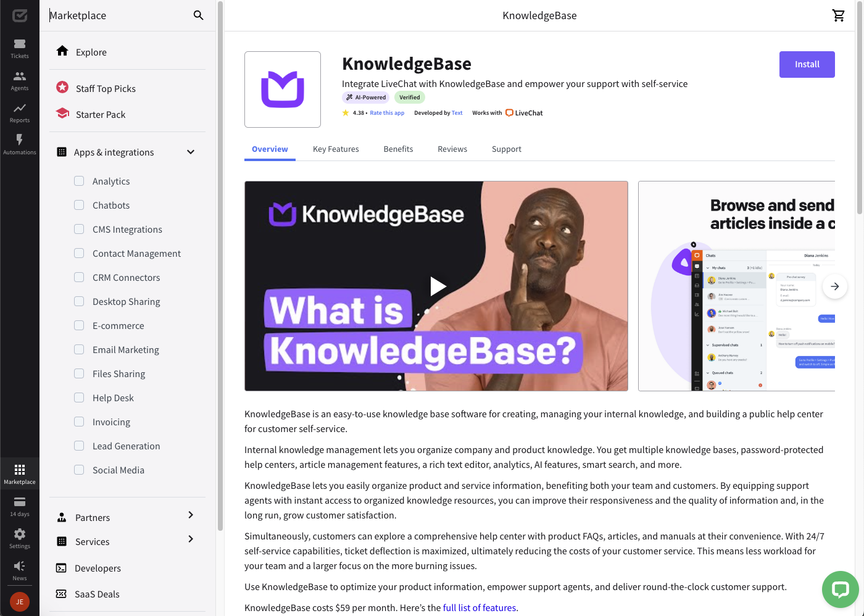The height and width of the screenshot is (616, 864).
Task: Click the Rate this app link
Action: pos(387,113)
